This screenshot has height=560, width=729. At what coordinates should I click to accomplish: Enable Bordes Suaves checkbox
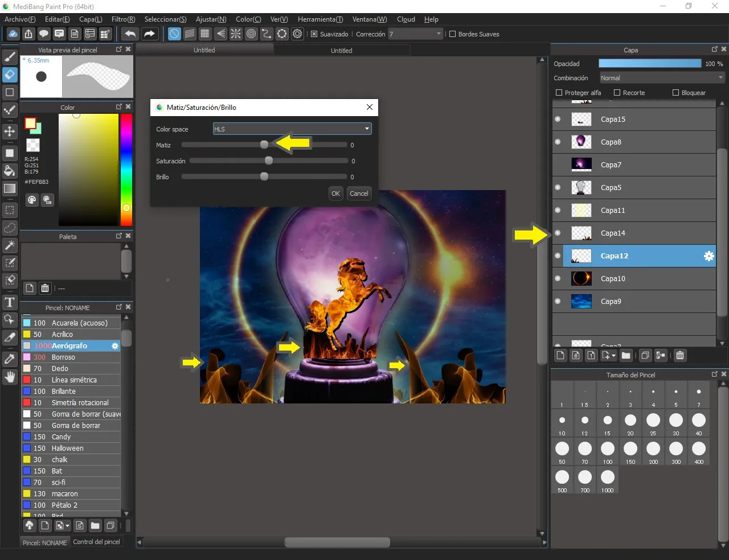click(453, 34)
